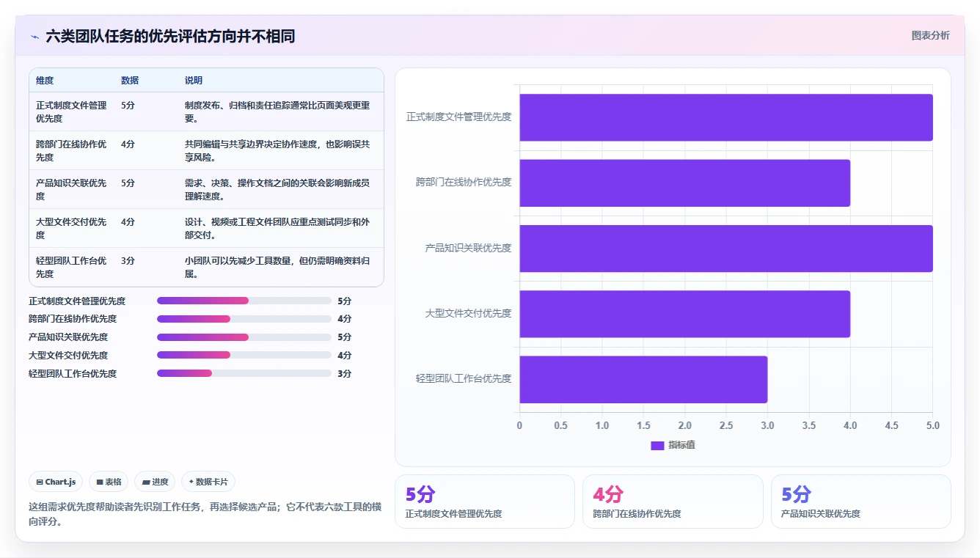Click the 产品知识关联优先度 progress bar

[244, 337]
